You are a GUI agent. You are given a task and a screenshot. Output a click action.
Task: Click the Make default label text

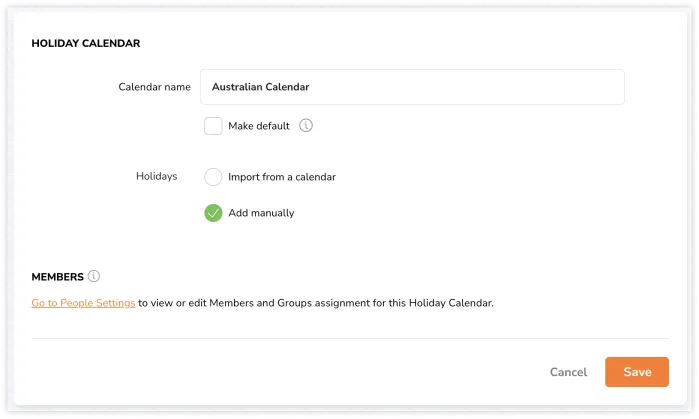pyautogui.click(x=258, y=126)
